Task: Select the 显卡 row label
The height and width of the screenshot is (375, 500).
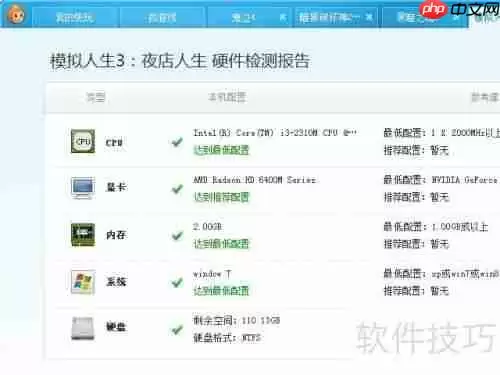Action: pyautogui.click(x=116, y=187)
